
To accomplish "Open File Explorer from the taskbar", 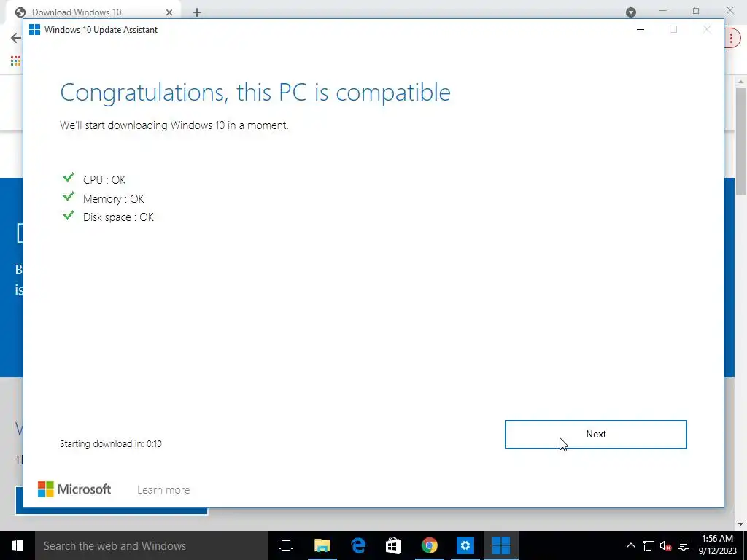I will 322,545.
